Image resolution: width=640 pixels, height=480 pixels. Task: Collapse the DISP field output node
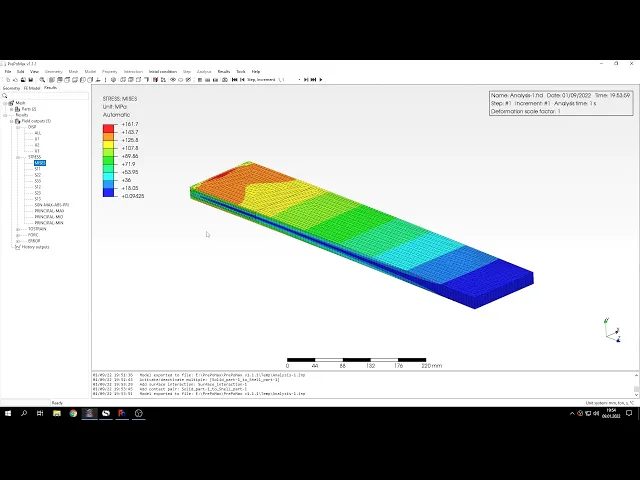18,127
